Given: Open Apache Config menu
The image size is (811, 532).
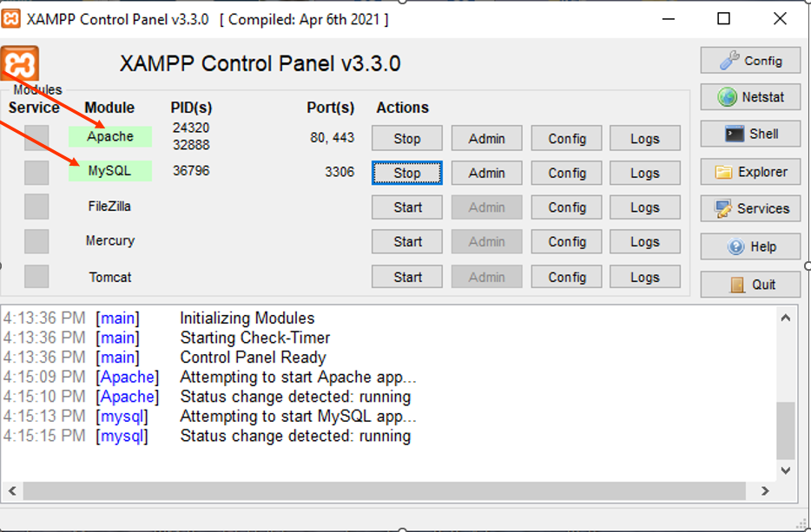Looking at the screenshot, I should click(567, 138).
